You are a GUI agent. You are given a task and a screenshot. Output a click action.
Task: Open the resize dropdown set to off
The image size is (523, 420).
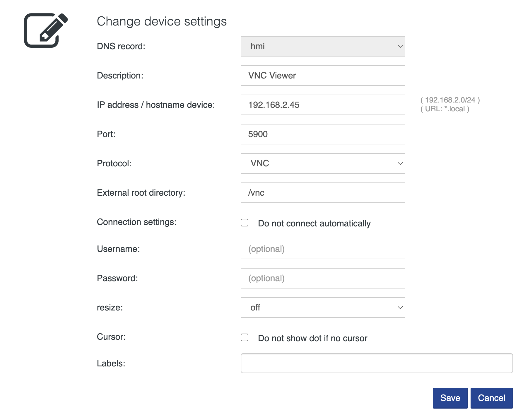click(x=323, y=308)
